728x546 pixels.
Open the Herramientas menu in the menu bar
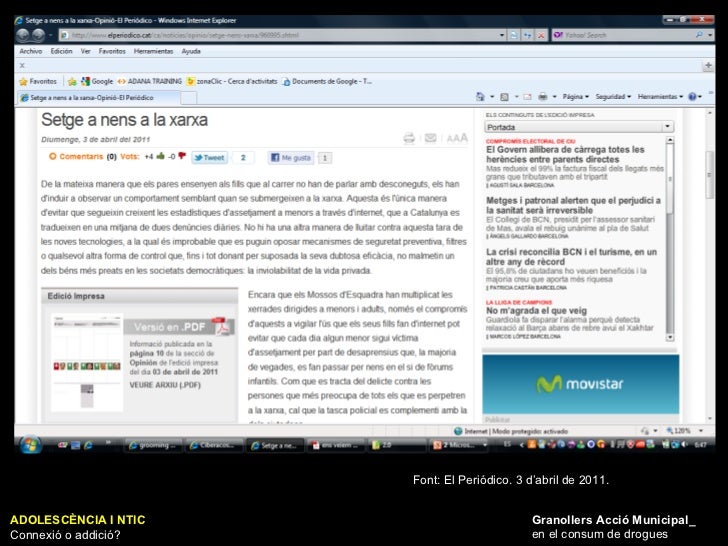point(153,51)
